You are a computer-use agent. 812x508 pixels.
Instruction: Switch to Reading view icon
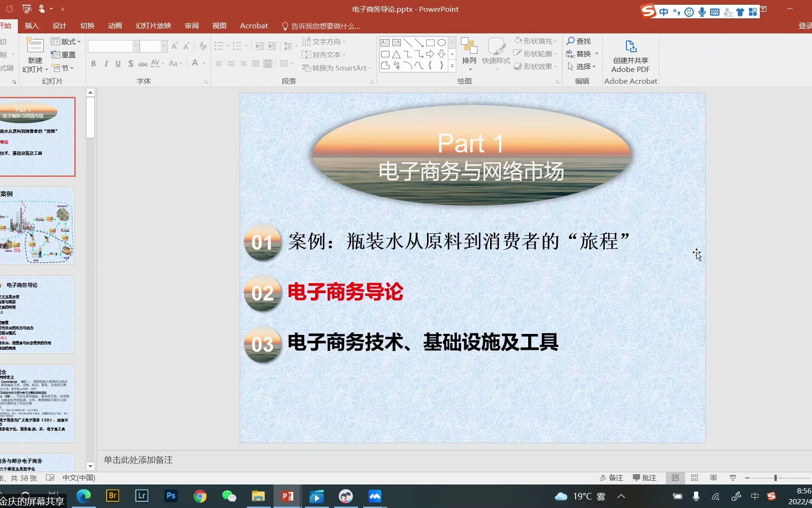click(713, 478)
